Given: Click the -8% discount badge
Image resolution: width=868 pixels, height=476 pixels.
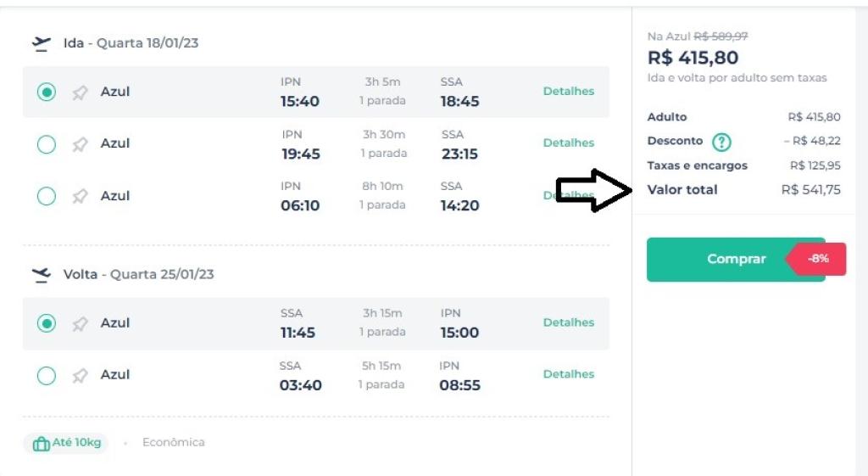Looking at the screenshot, I should 818,259.
